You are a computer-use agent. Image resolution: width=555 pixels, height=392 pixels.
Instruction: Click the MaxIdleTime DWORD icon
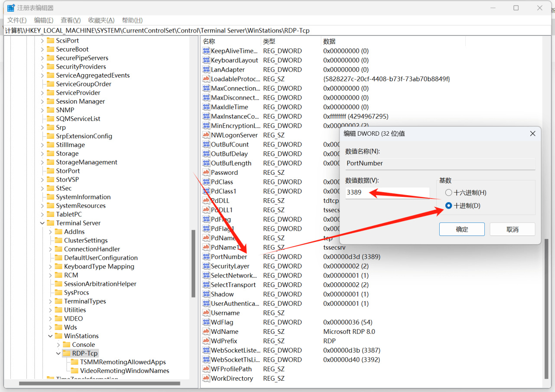206,107
